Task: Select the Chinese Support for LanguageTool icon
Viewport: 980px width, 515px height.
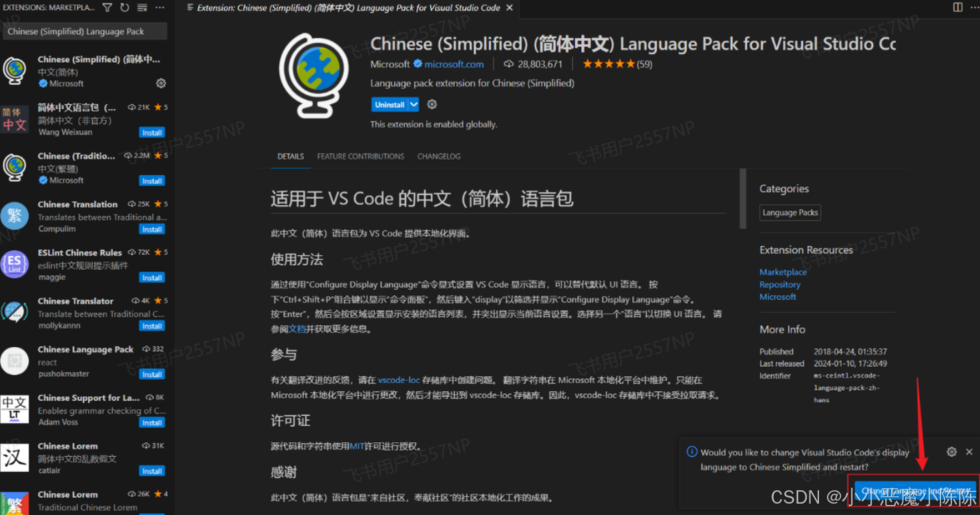Action: tap(15, 409)
